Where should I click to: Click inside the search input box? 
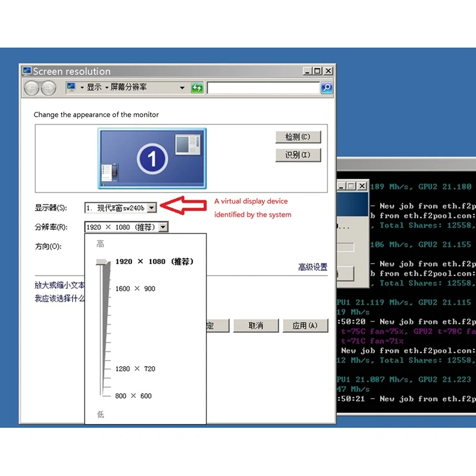coord(264,87)
